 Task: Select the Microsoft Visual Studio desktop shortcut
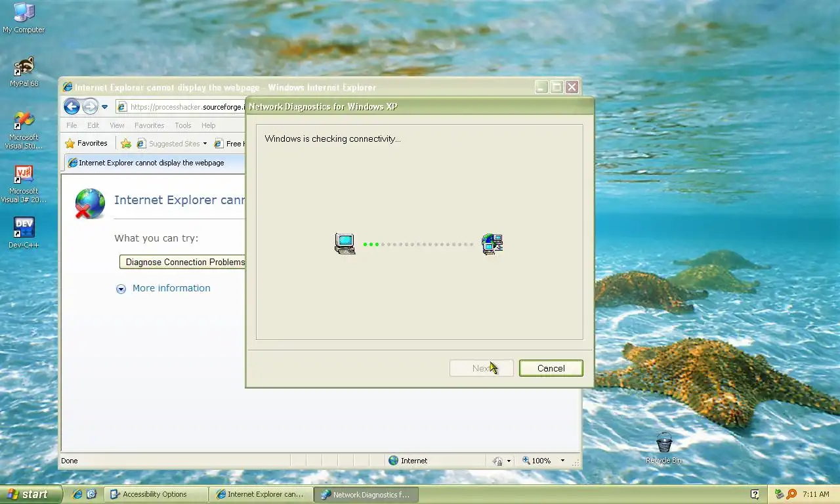tap(24, 130)
